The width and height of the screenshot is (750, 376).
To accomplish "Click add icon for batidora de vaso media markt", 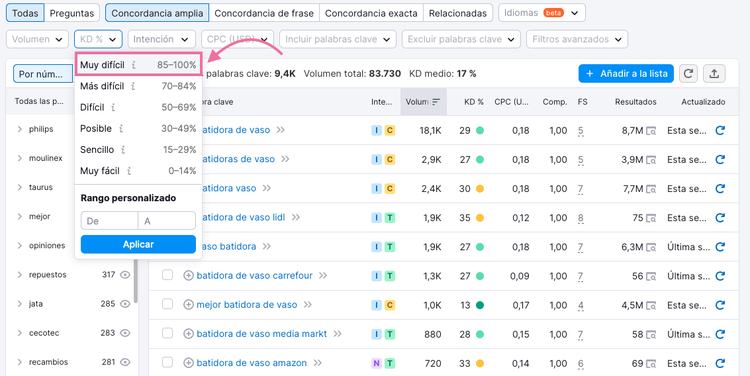I will coord(188,334).
